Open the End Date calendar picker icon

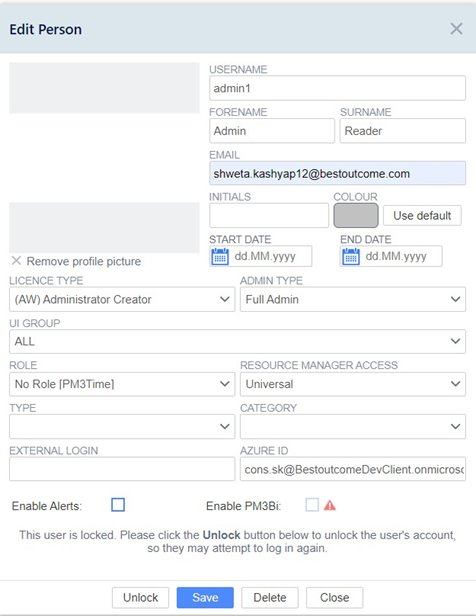(x=351, y=257)
